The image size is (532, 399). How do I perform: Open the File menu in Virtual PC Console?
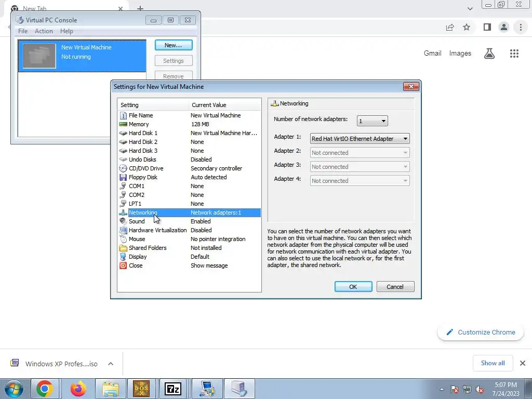click(23, 31)
